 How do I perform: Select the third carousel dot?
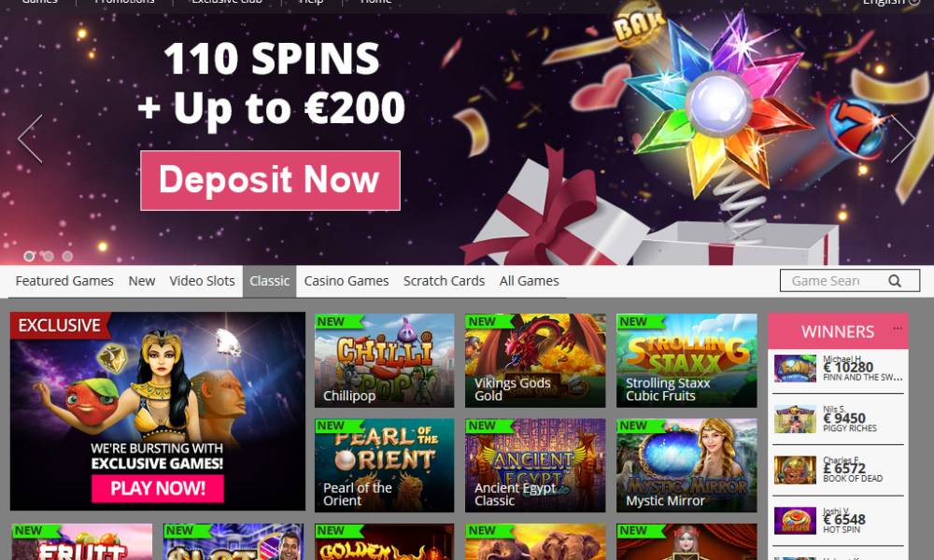coord(67,256)
